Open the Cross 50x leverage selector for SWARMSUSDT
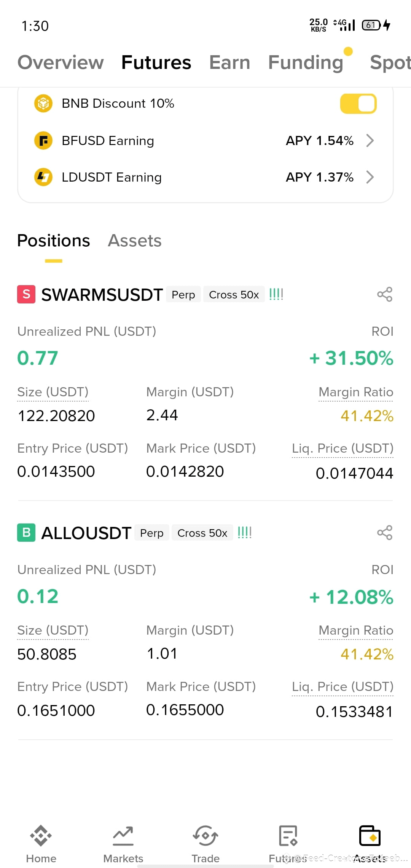Screen dimensions: 411x868 pos(234,295)
